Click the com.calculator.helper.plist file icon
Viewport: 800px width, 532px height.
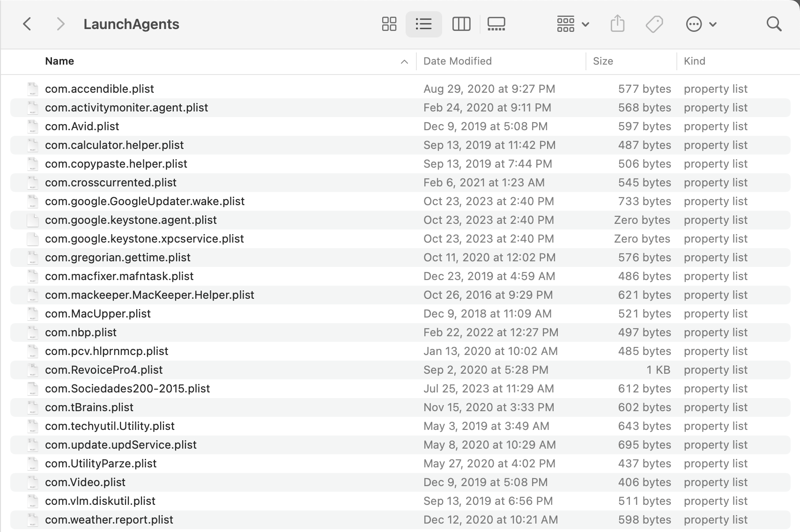[33, 145]
